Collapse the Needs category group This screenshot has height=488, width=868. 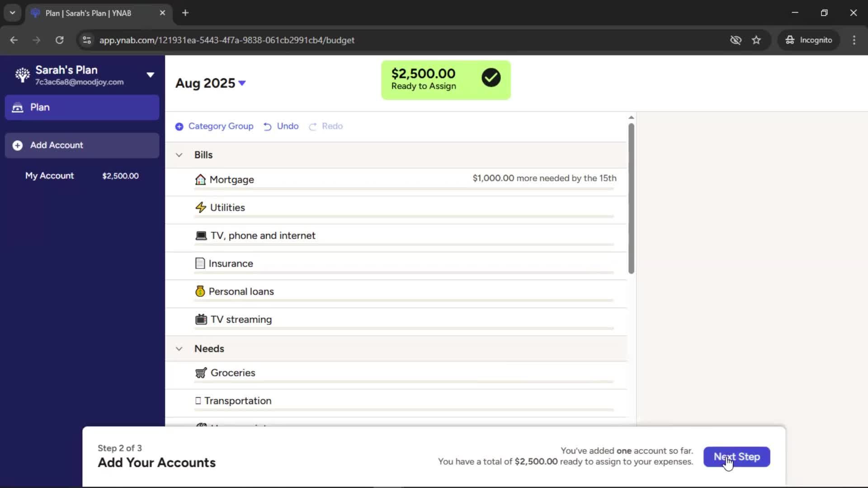[179, 349]
